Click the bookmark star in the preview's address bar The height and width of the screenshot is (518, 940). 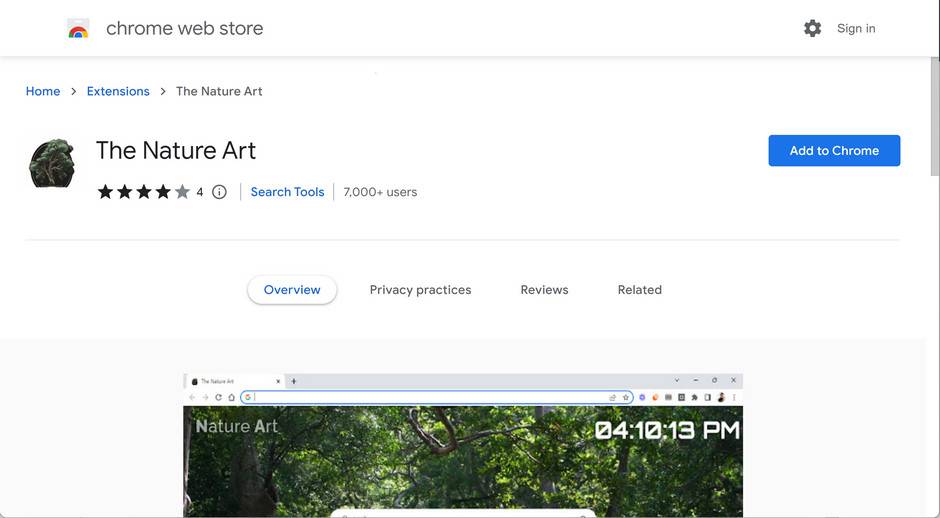click(x=626, y=397)
